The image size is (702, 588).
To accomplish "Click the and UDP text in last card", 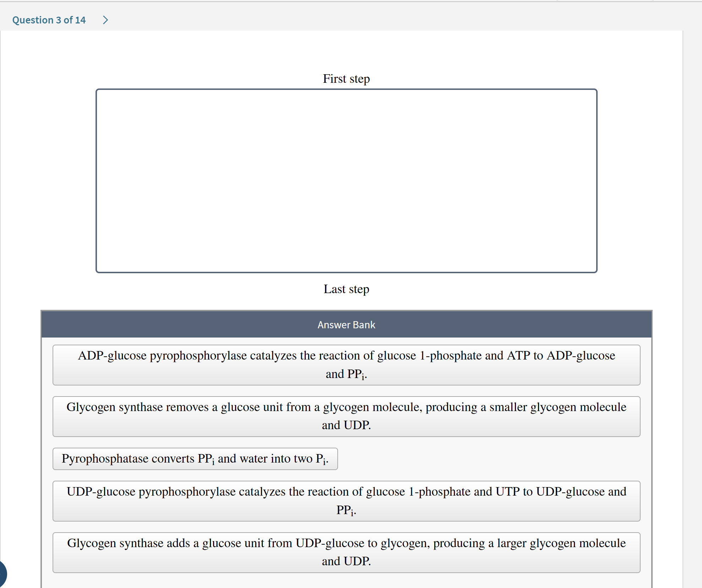I will (x=346, y=561).
